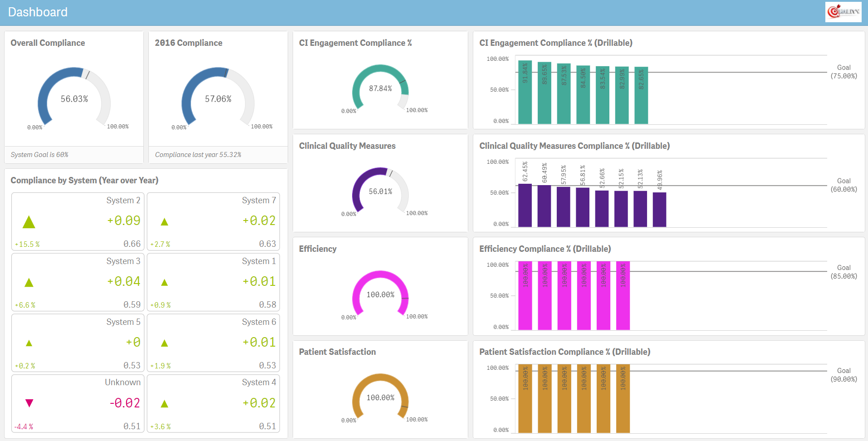
Task: Click the 'Clinical Quality Measures Compliance % (Drillable)' title
Action: tap(574, 146)
